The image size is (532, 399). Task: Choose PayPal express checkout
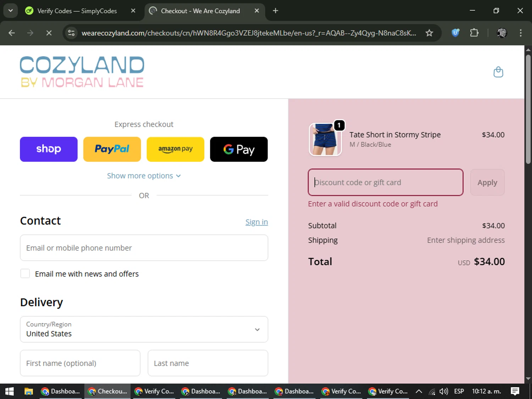pyautogui.click(x=112, y=149)
